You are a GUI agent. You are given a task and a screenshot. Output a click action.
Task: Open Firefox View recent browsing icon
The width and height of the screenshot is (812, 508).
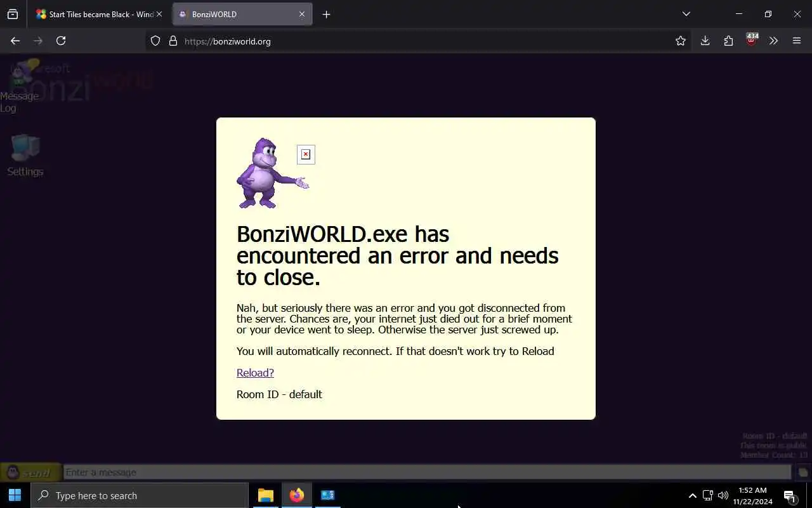point(13,14)
